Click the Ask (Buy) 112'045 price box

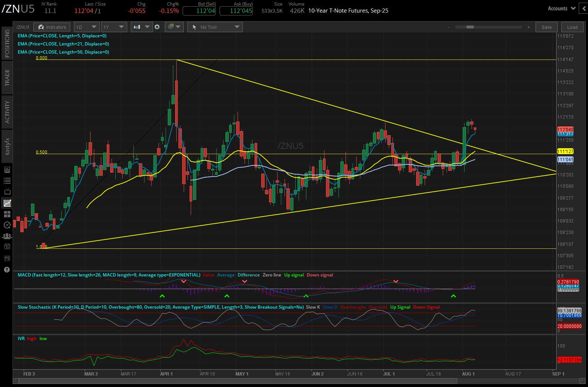pos(237,11)
